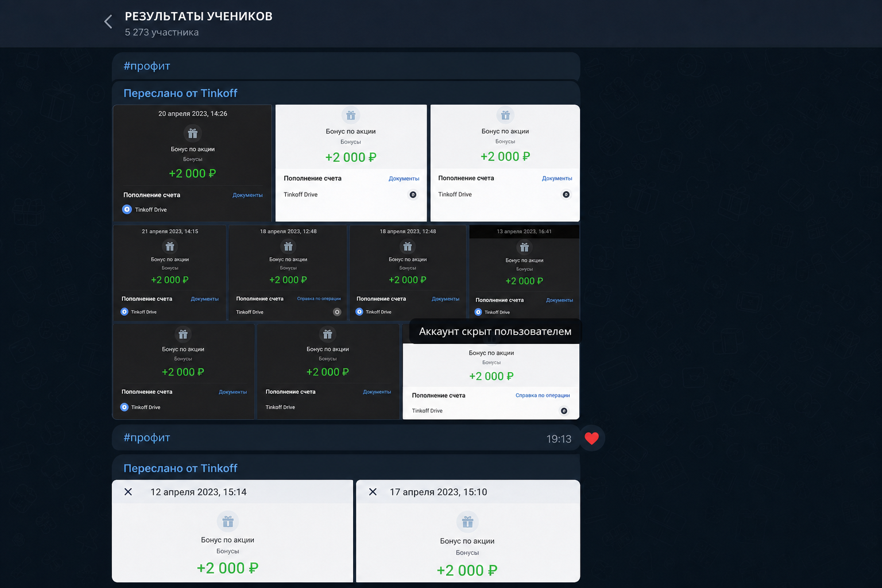Select the date "20 апреля 2023, 14:26"
The width and height of the screenshot is (882, 588).
(x=193, y=114)
